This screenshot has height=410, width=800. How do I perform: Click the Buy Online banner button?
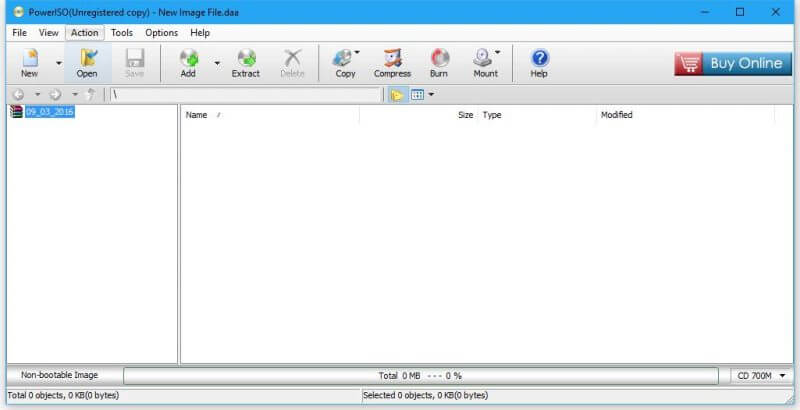point(733,64)
